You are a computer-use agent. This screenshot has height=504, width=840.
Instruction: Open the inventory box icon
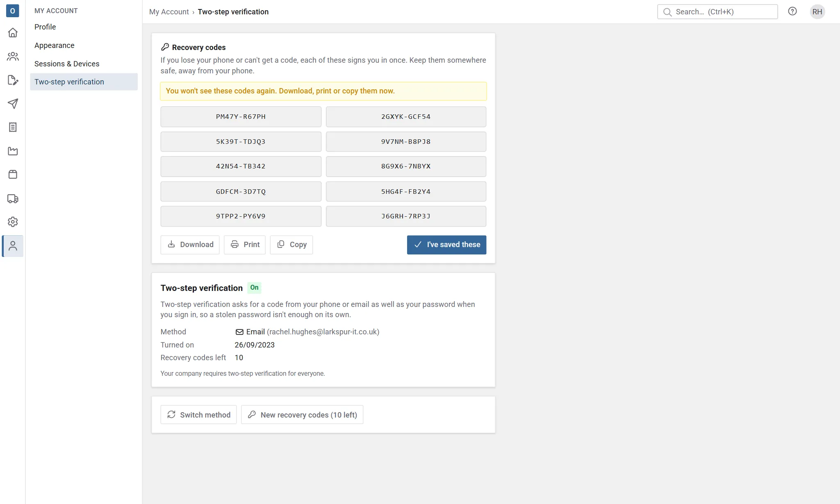[13, 175]
